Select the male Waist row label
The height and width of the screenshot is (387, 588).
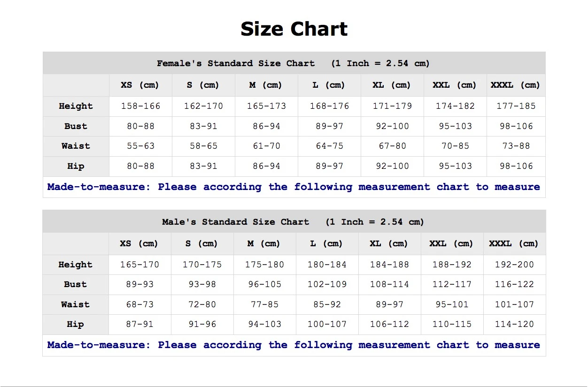pyautogui.click(x=75, y=304)
